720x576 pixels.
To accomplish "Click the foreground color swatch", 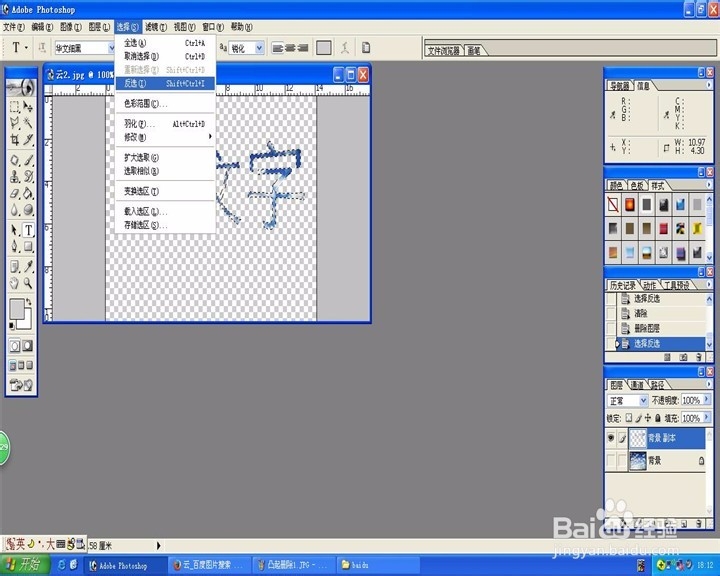I will click(x=17, y=309).
